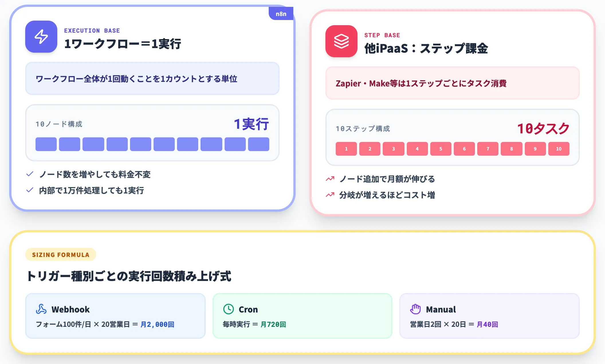Viewport: 605px width, 364px height.
Task: Click the Webhook icon
Action: tap(41, 309)
